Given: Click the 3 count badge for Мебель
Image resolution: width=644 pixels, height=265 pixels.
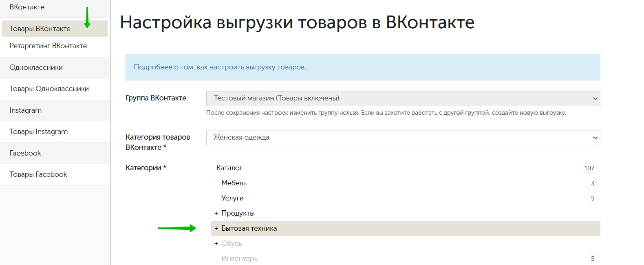Looking at the screenshot, I should [592, 183].
